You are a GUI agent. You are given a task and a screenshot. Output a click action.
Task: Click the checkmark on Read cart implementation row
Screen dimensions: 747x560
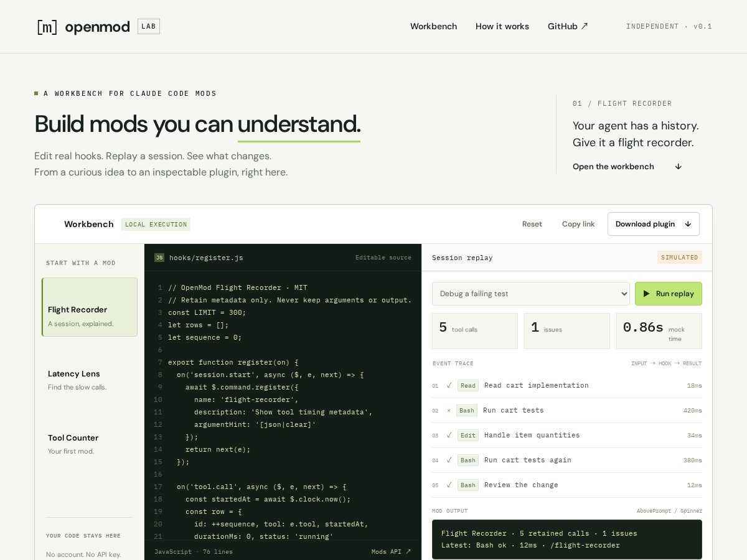(449, 386)
